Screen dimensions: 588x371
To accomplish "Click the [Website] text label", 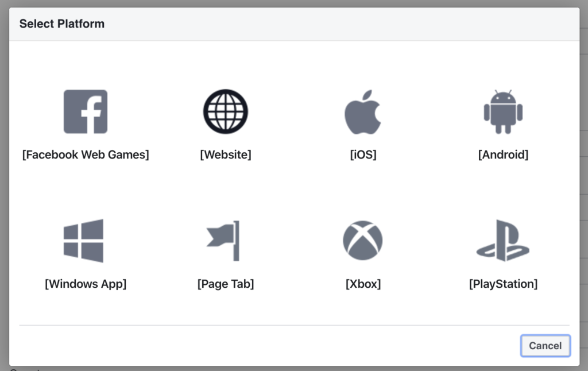I will click(225, 154).
